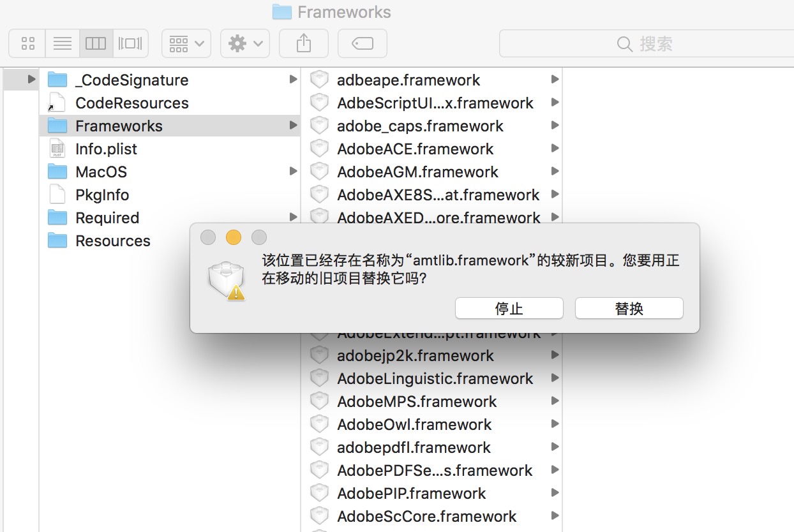Expand the MacOS folder arrow
The height and width of the screenshot is (532, 794).
pyautogui.click(x=293, y=171)
